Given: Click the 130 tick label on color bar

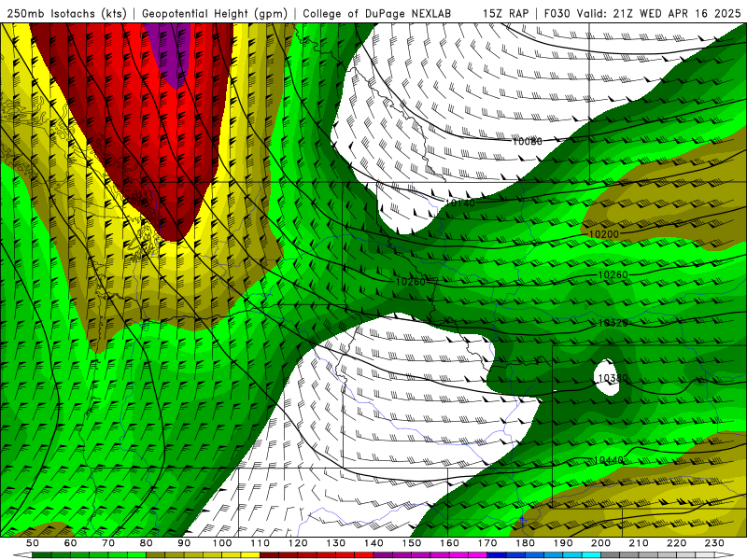Looking at the screenshot, I should [x=336, y=543].
